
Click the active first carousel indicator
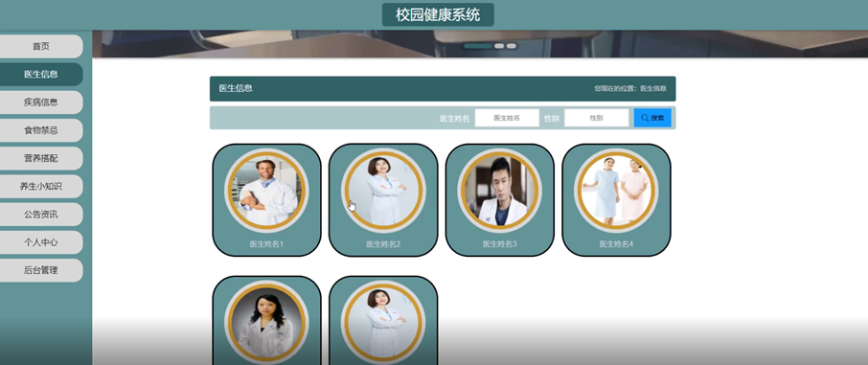pyautogui.click(x=478, y=46)
